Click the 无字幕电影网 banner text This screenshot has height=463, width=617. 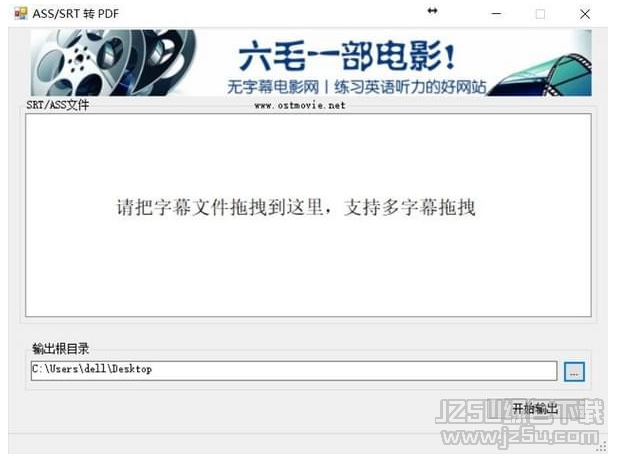pyautogui.click(x=273, y=87)
